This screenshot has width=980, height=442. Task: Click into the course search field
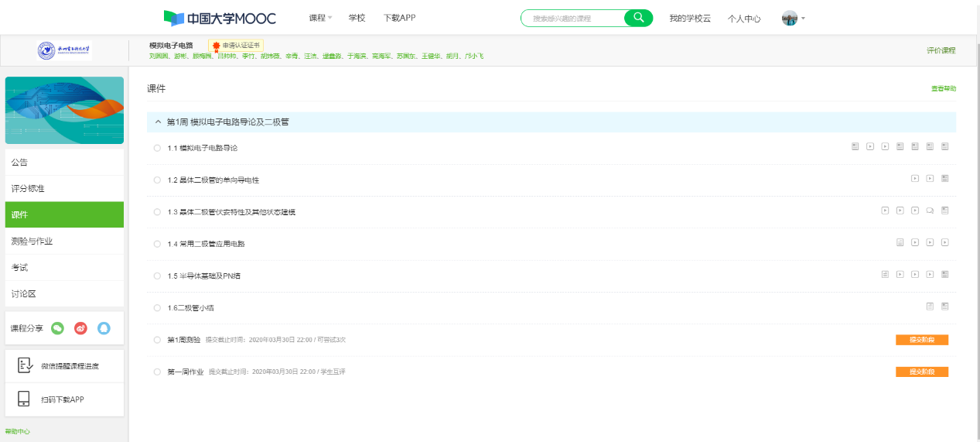[x=572, y=18]
